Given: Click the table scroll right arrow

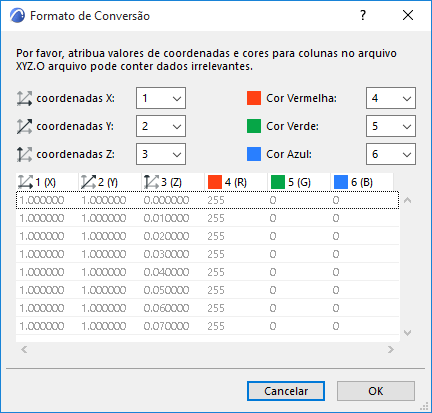Looking at the screenshot, I should pyautogui.click(x=391, y=349).
